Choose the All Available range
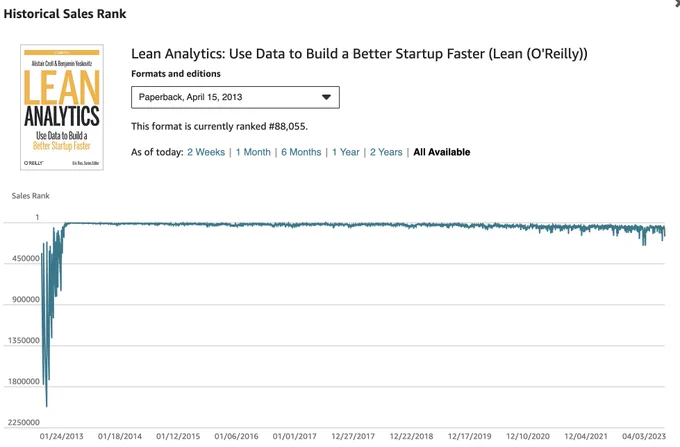Viewport: 680px width, 447px height. tap(441, 152)
